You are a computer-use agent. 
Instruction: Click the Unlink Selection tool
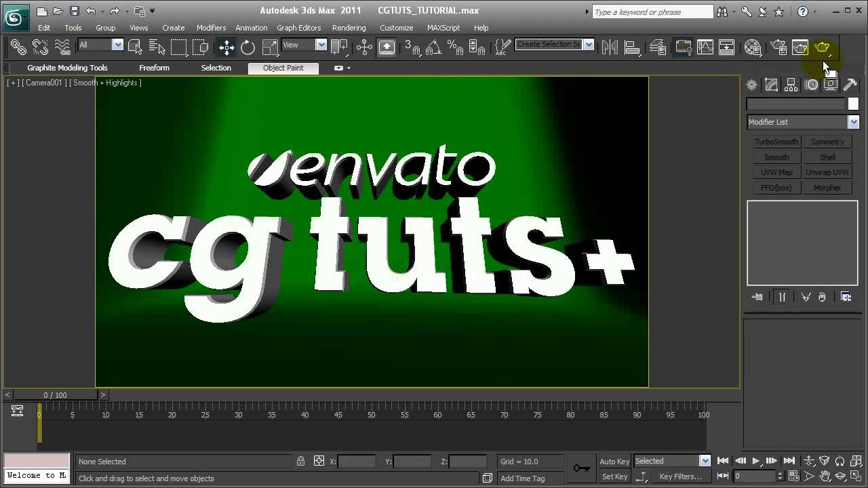40,47
